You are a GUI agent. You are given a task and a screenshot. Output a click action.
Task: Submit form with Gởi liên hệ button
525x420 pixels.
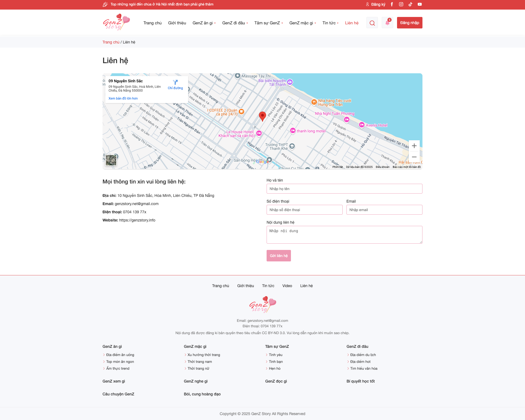click(279, 256)
